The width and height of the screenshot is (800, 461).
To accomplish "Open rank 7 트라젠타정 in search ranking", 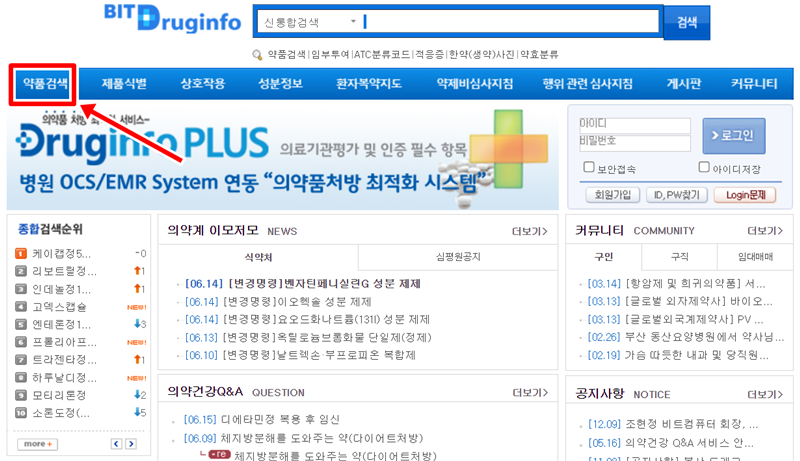I will (64, 360).
